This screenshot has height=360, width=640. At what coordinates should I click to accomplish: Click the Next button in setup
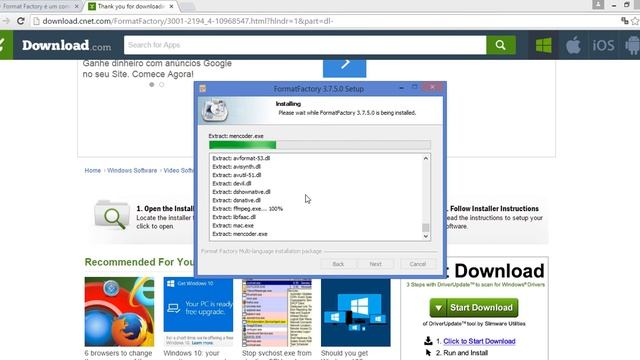tap(376, 264)
